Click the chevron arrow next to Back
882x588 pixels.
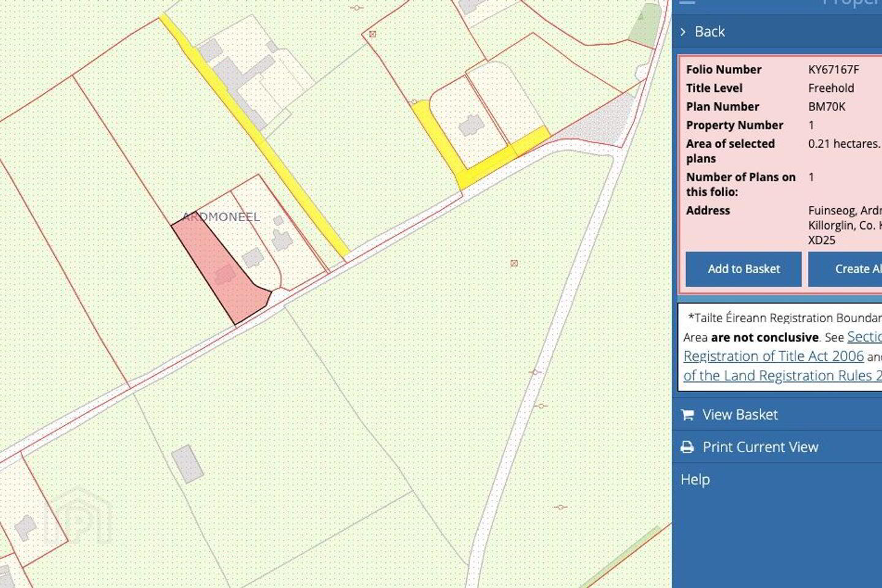coord(683,32)
